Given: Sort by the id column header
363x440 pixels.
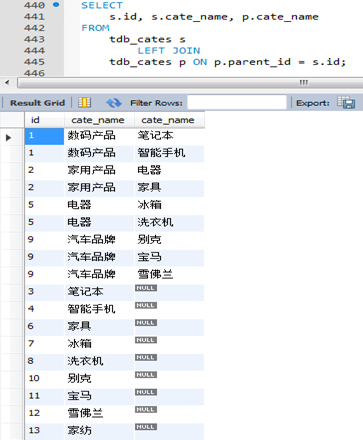Looking at the screenshot, I should [44, 120].
